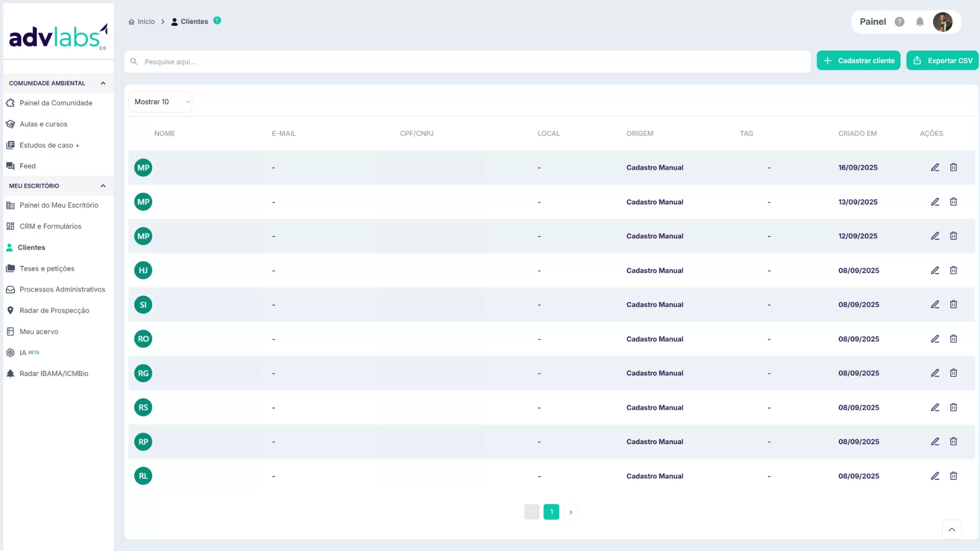Click the scroll-to-top arrow button
Image resolution: width=980 pixels, height=551 pixels.
point(951,530)
